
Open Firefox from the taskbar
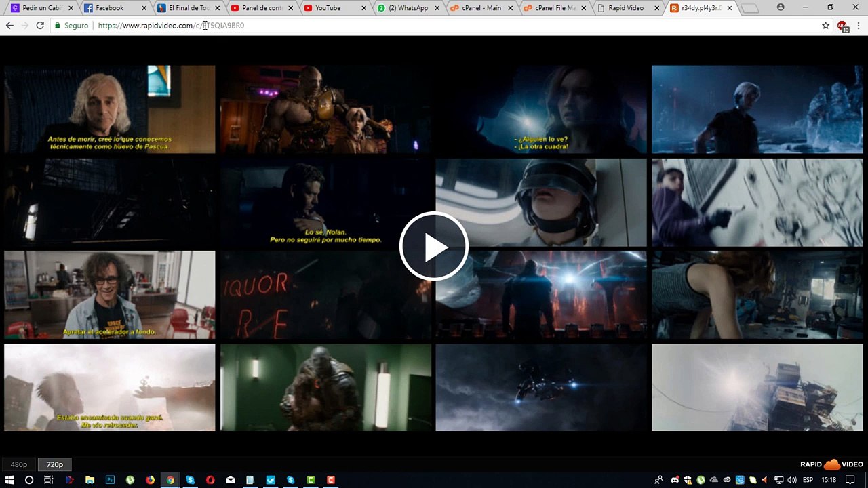point(150,480)
